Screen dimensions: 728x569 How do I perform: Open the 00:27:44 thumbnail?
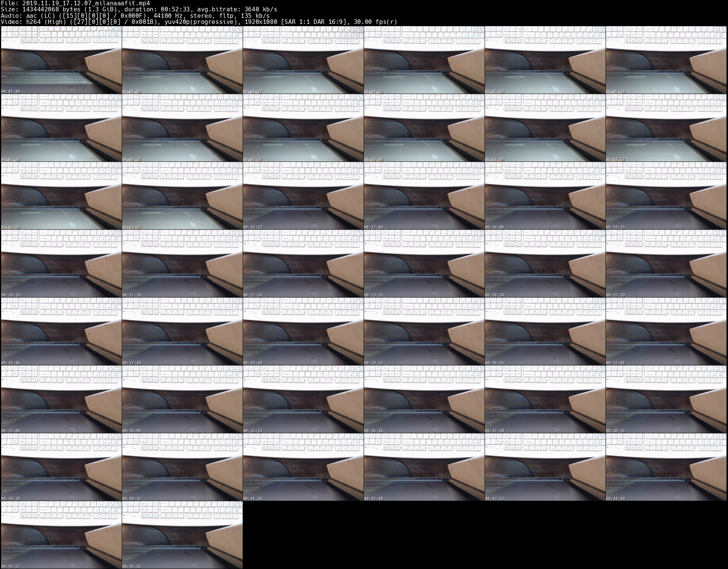click(x=182, y=331)
